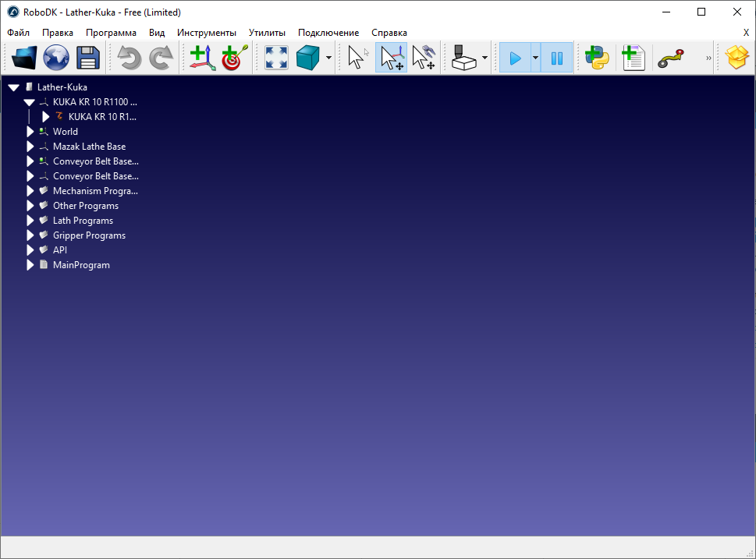Open the Play speed dropdown arrow

534,58
